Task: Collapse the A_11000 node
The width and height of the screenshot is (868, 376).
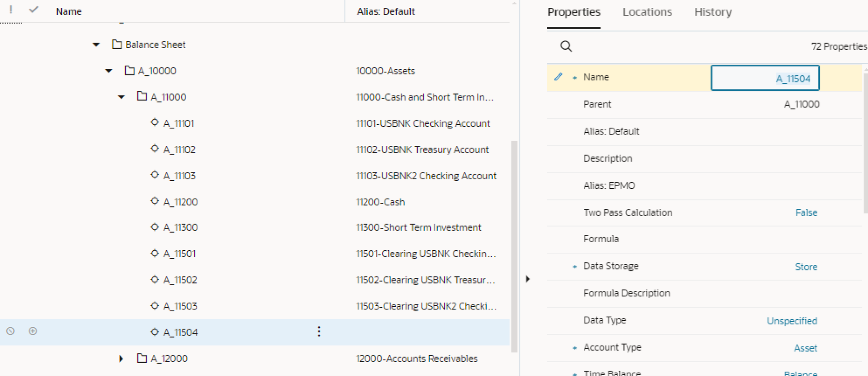Action: pyautogui.click(x=122, y=97)
